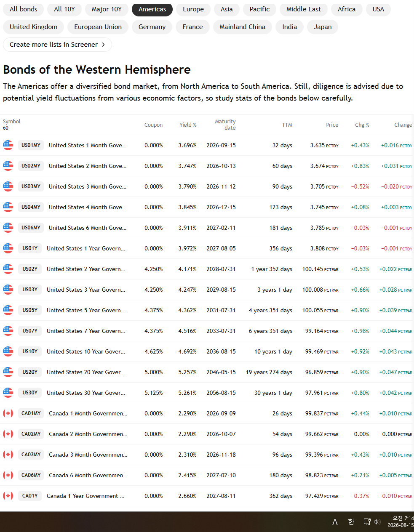
Task: Open the Mainland China bonds tab
Action: pos(243,27)
